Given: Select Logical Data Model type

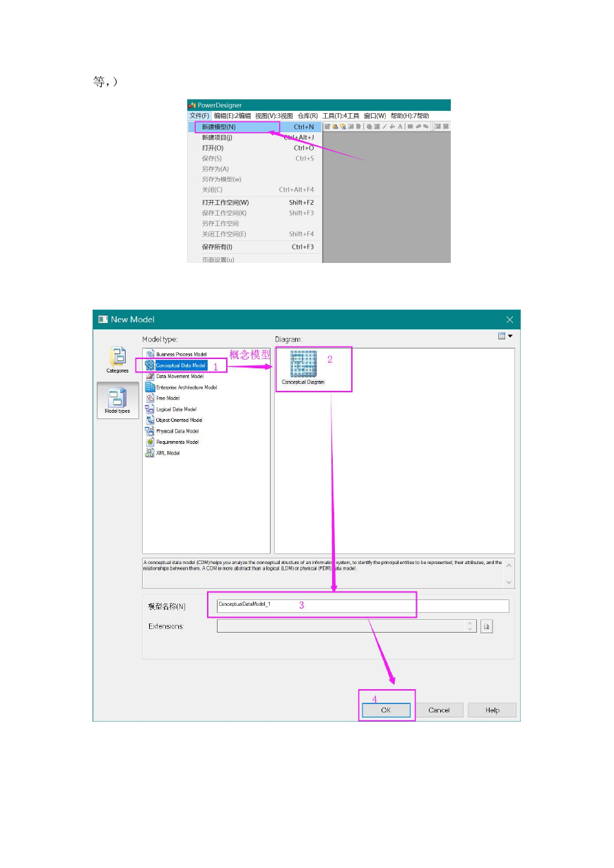Looking at the screenshot, I should tap(171, 409).
